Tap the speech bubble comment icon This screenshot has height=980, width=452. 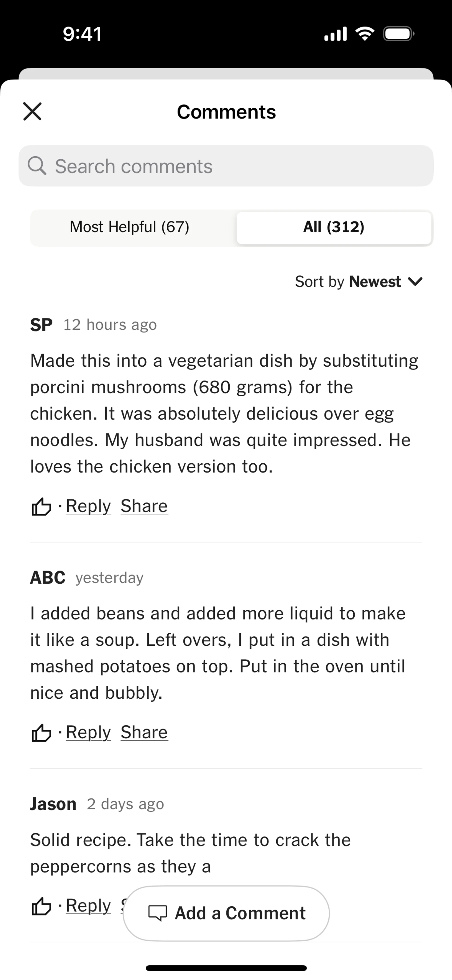157,913
